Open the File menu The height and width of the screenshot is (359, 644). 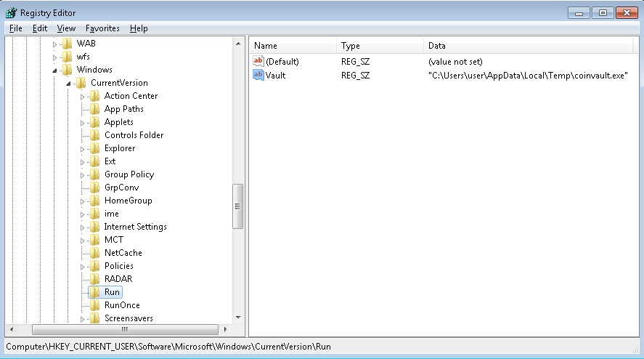[x=15, y=28]
